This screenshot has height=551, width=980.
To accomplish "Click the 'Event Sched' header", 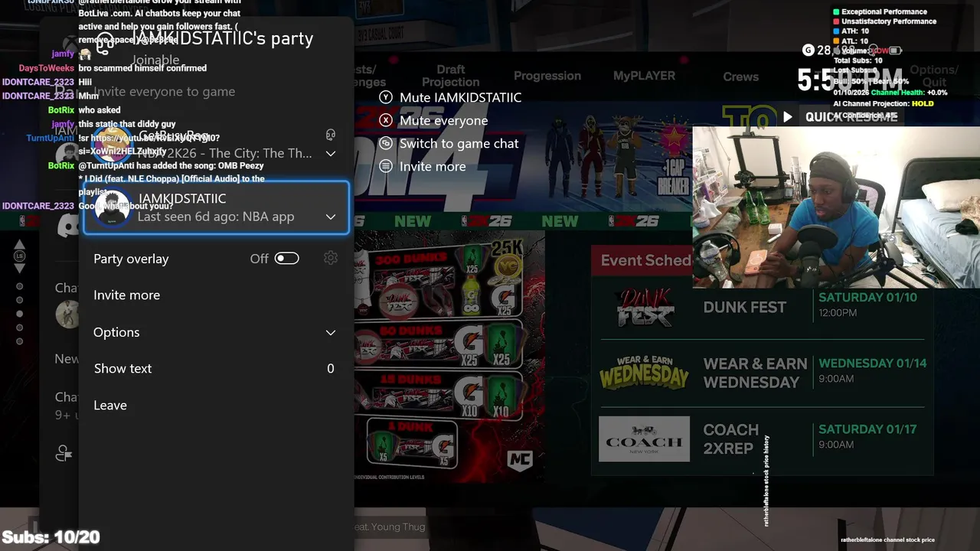I will click(x=646, y=260).
